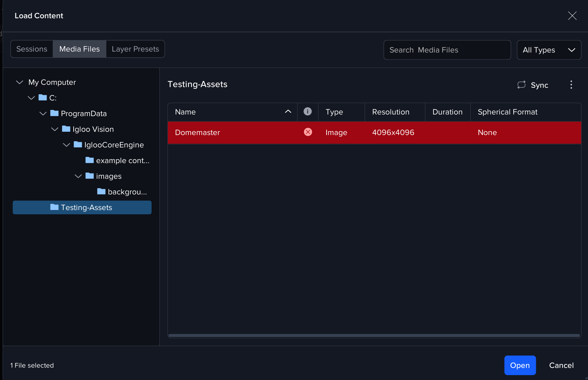Screen dimensions: 588x380
Task: Click the red error icon on Domemaster row
Action: 308,132
